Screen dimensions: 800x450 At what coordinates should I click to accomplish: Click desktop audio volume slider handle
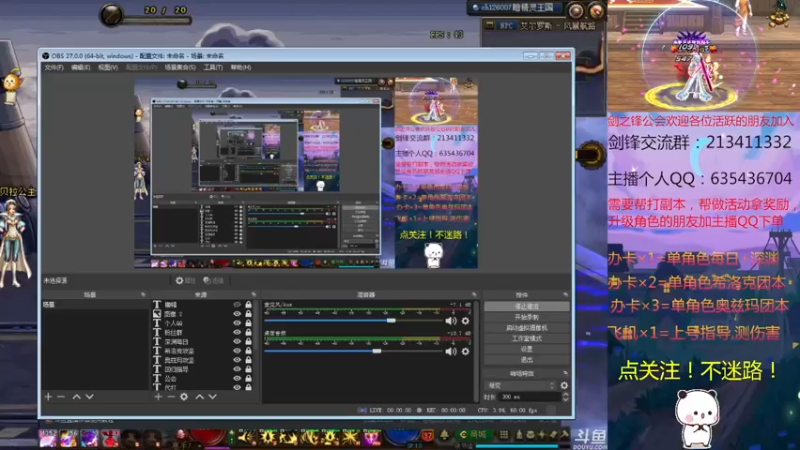377,351
